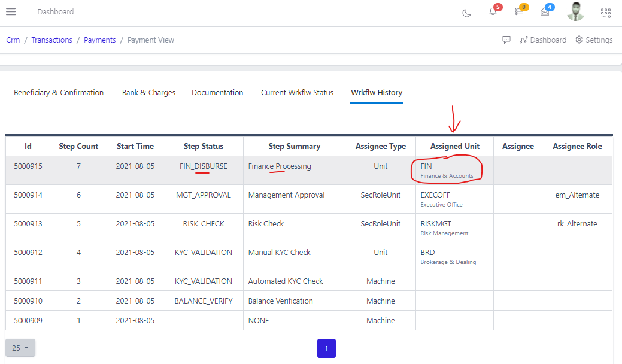Open the feedback chat icon beside Dashboard
Viewport: 622px width, 364px height.
point(506,40)
